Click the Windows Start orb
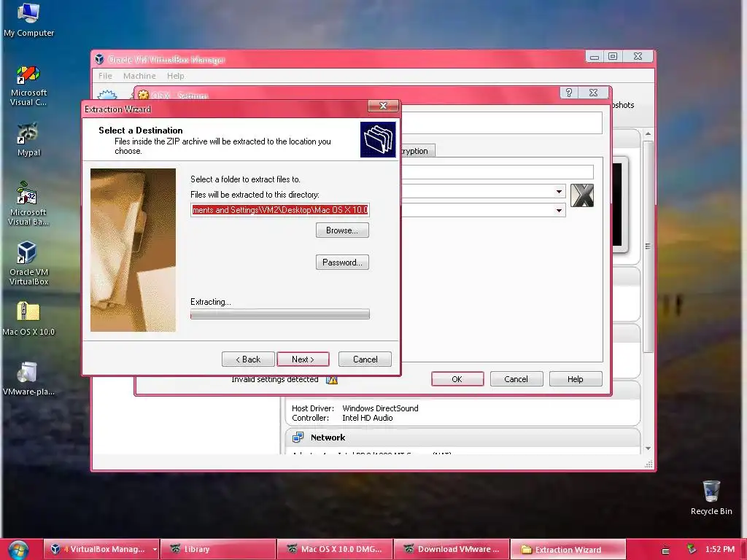The height and width of the screenshot is (560, 747). coord(18,549)
